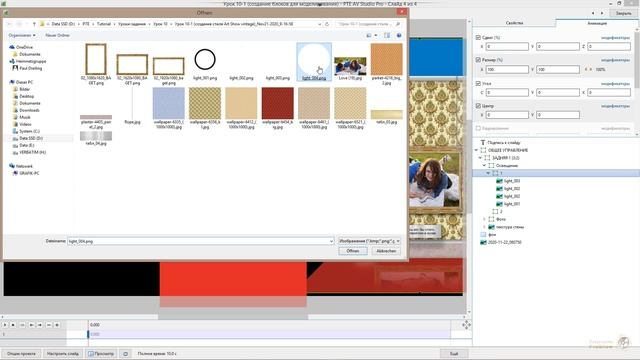Select GRAFIK-PC under Netzwerk
Image resolution: width=640 pixels, height=360 pixels.
point(26,173)
